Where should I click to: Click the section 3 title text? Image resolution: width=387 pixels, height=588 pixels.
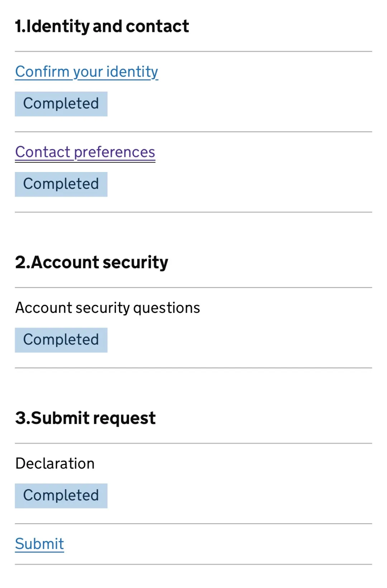tap(85, 418)
